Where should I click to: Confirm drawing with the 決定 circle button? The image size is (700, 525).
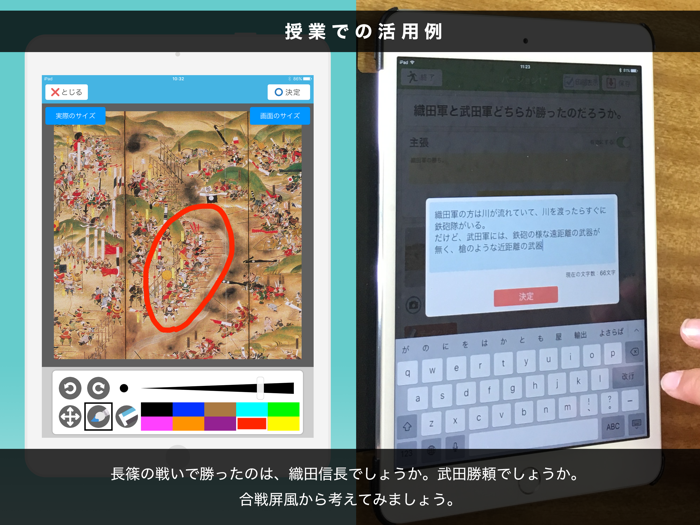coord(288,92)
